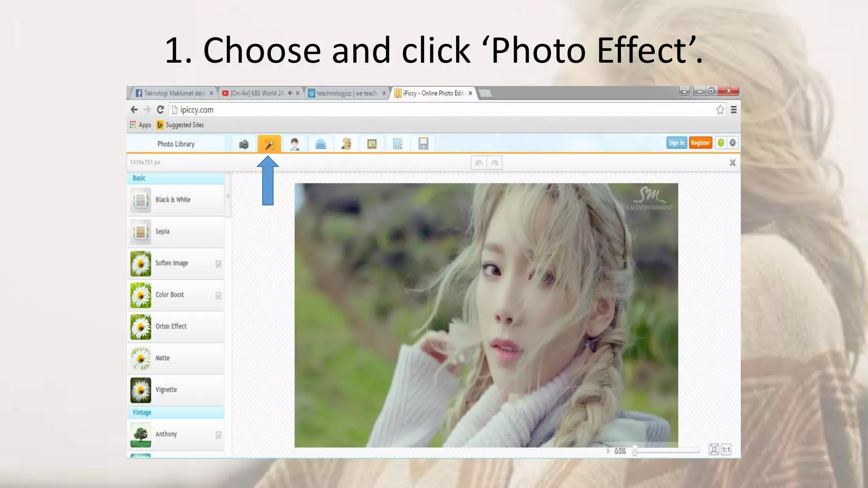The image size is (868, 488).
Task: Open the Painter tool icon
Action: point(346,144)
